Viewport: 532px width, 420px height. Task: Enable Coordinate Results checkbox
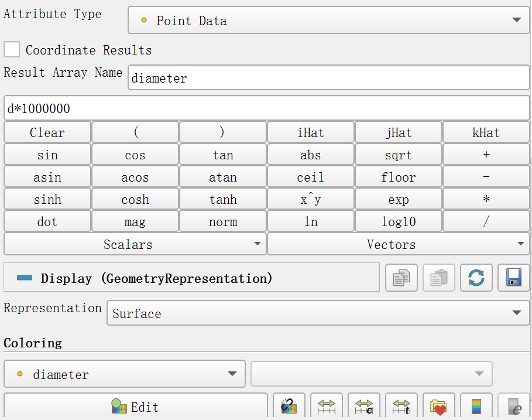coord(12,50)
